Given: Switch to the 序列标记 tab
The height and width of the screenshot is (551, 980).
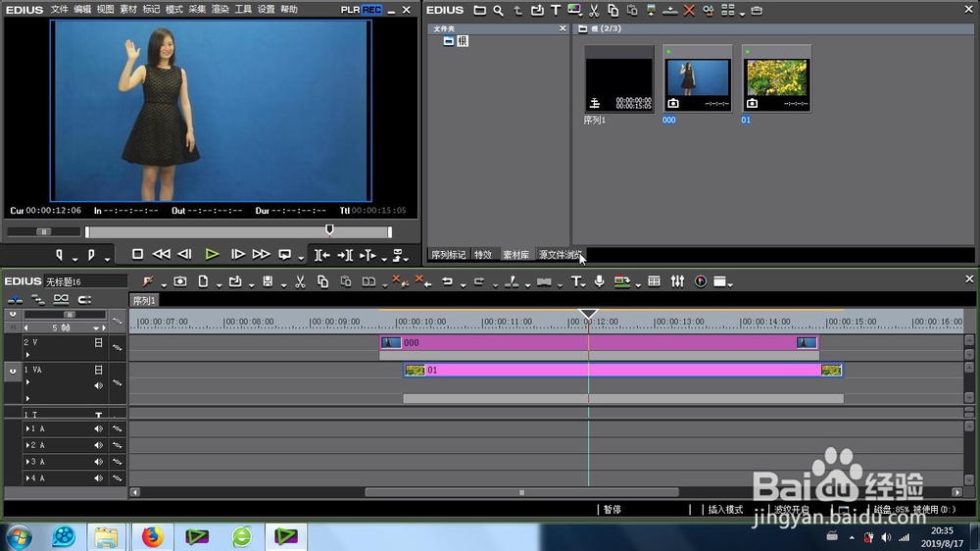Looking at the screenshot, I should click(448, 255).
